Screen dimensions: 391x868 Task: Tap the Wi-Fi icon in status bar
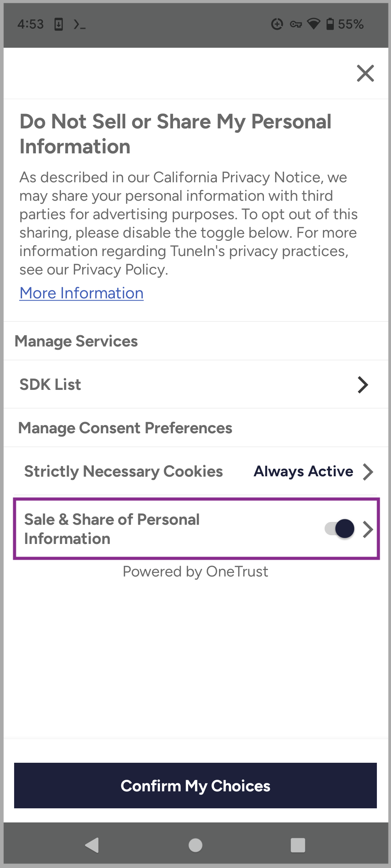[314, 24]
